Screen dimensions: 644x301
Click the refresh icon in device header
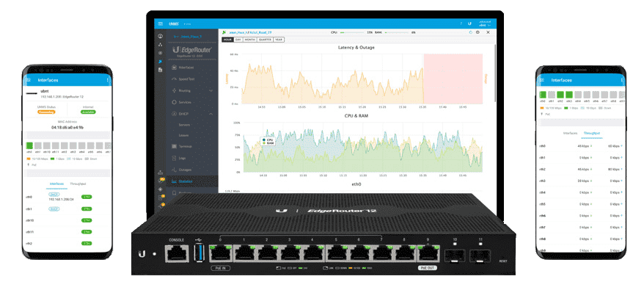coord(471,32)
